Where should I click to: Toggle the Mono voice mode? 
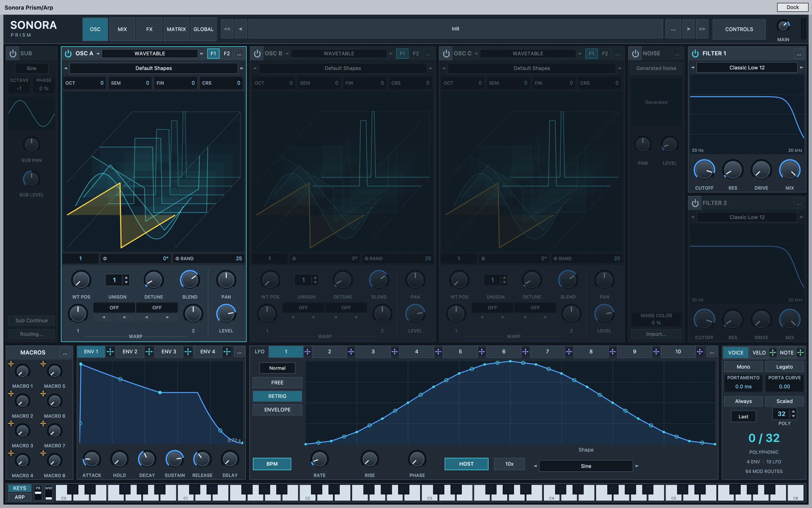743,367
